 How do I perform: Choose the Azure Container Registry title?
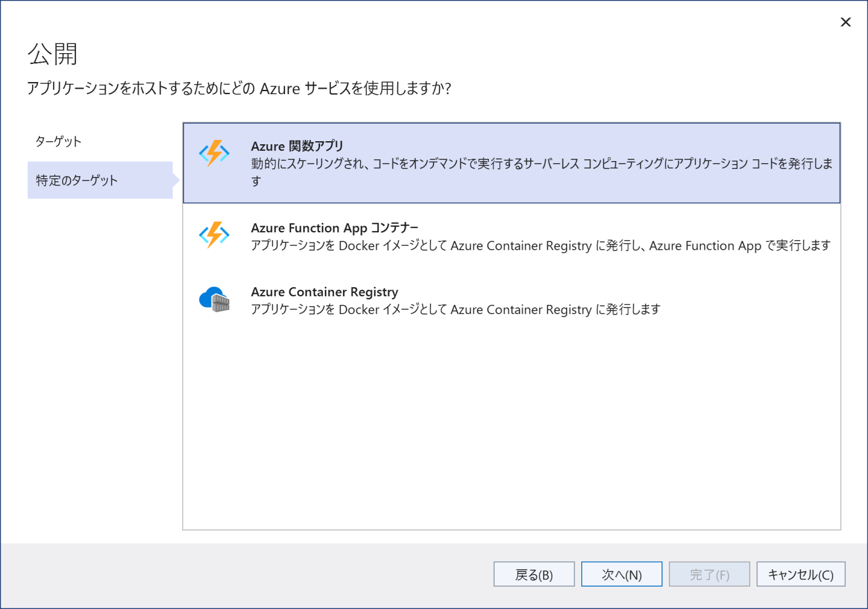(325, 292)
